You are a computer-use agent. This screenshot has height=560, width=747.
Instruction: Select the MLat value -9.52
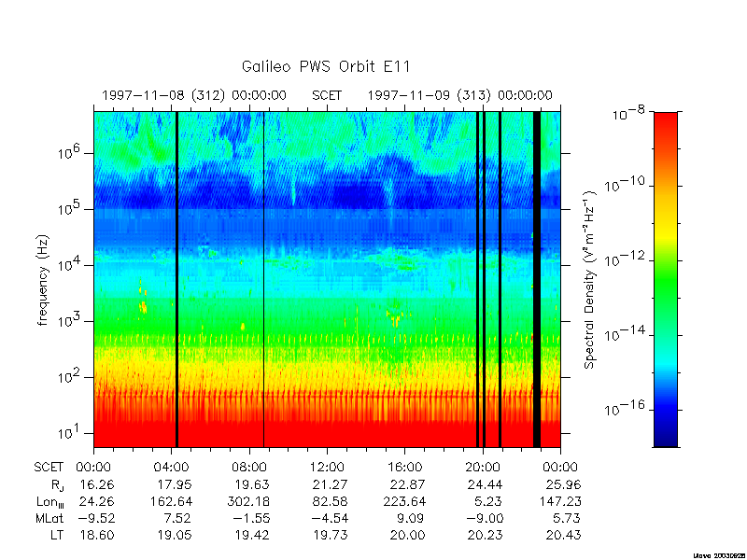pos(95,518)
